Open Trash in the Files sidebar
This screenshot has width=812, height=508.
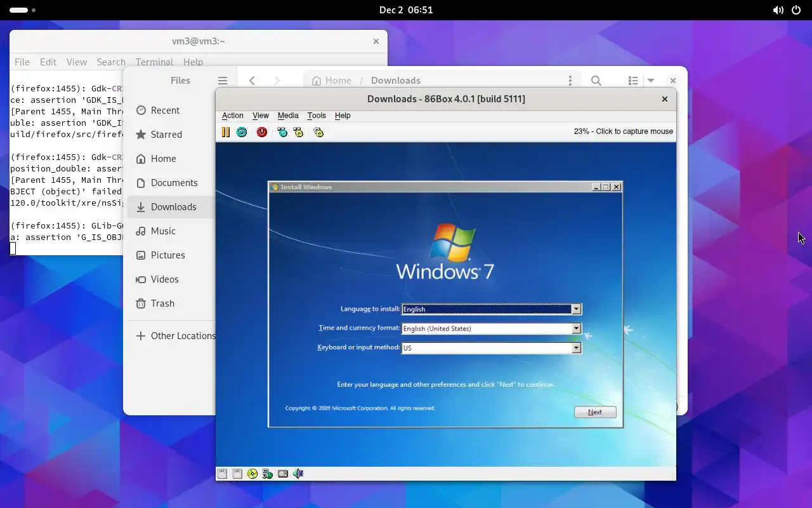pos(171,304)
